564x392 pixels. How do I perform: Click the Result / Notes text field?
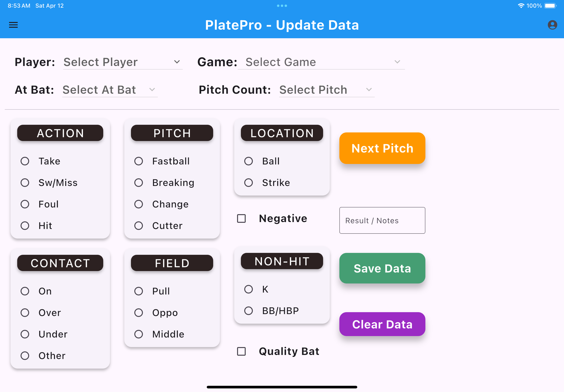pos(382,220)
